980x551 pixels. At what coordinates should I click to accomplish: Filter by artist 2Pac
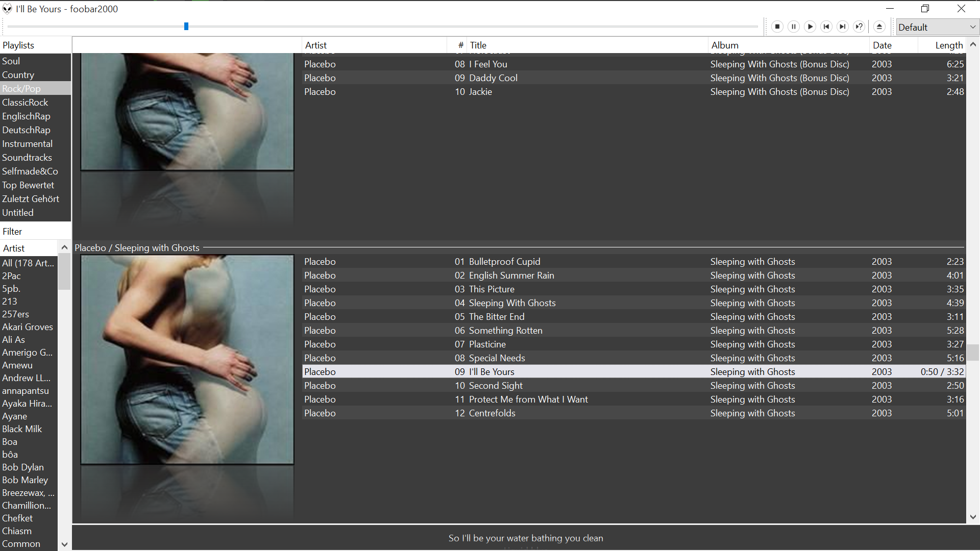(29, 276)
